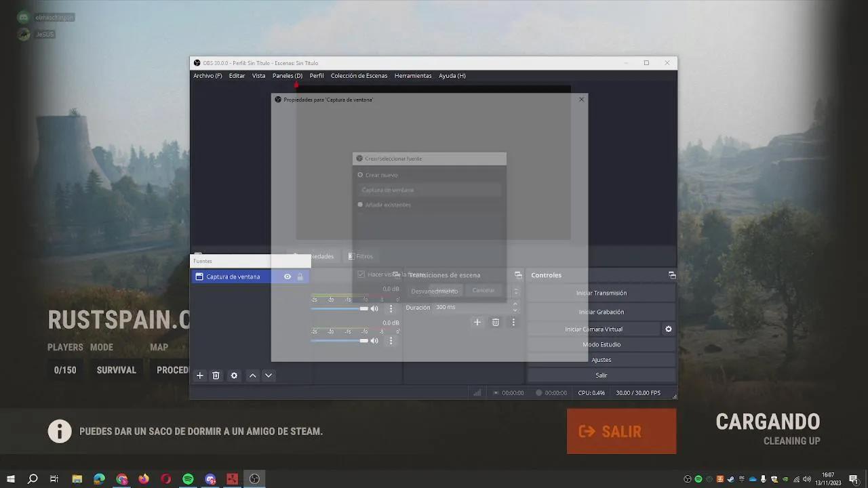Open options menu of upper audio channel

[x=391, y=308]
